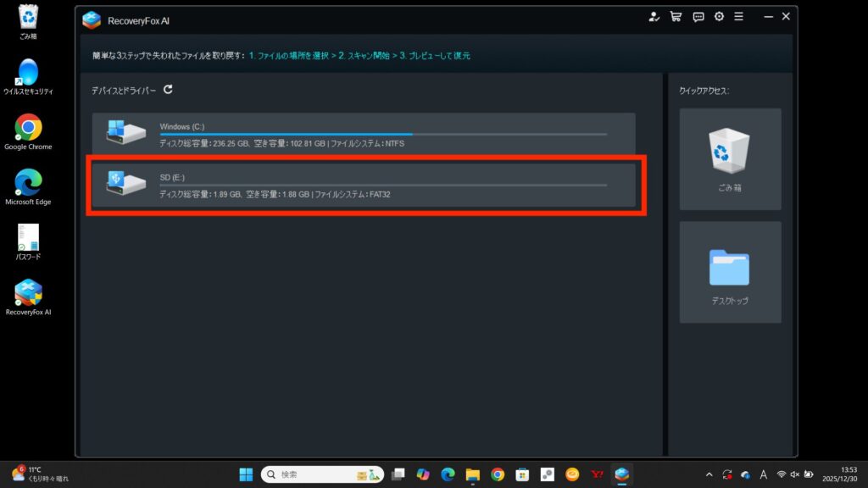Click the Windows Start button
Image resolution: width=868 pixels, height=488 pixels.
coord(246,474)
